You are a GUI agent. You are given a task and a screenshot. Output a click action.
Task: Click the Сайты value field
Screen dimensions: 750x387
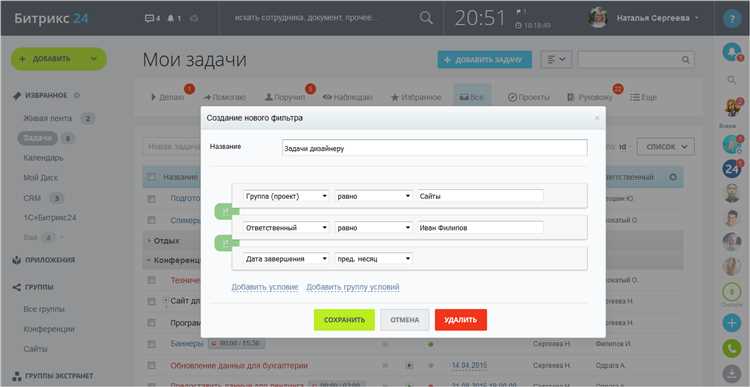480,196
